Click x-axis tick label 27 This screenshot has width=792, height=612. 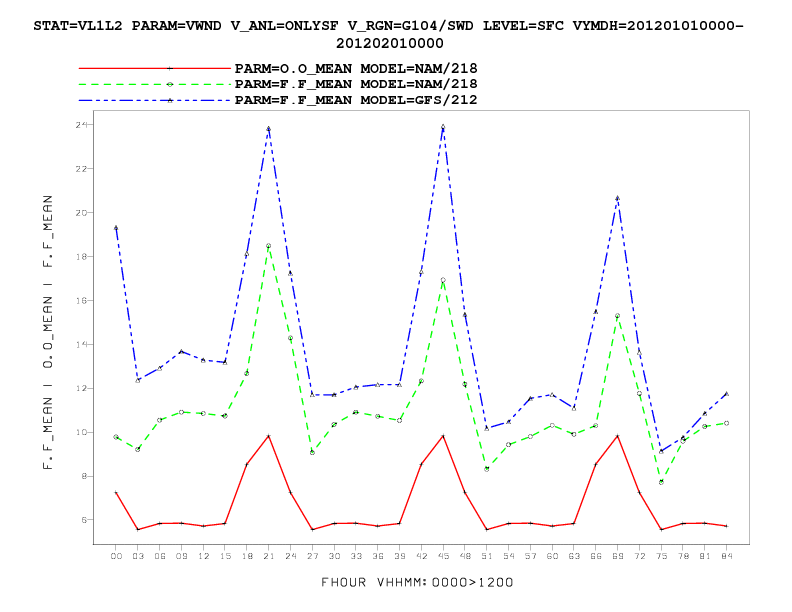point(313,556)
